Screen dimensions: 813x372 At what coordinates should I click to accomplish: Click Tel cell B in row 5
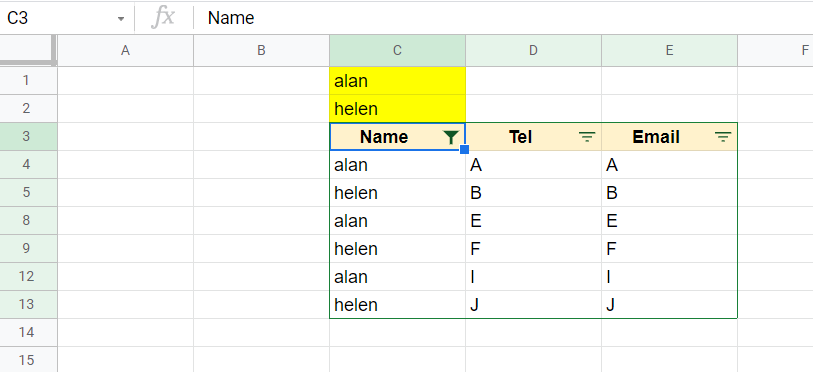pos(534,193)
